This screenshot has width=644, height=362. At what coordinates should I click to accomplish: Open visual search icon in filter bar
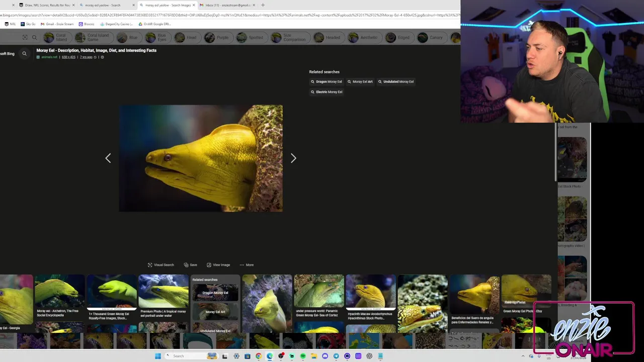pyautogui.click(x=25, y=37)
